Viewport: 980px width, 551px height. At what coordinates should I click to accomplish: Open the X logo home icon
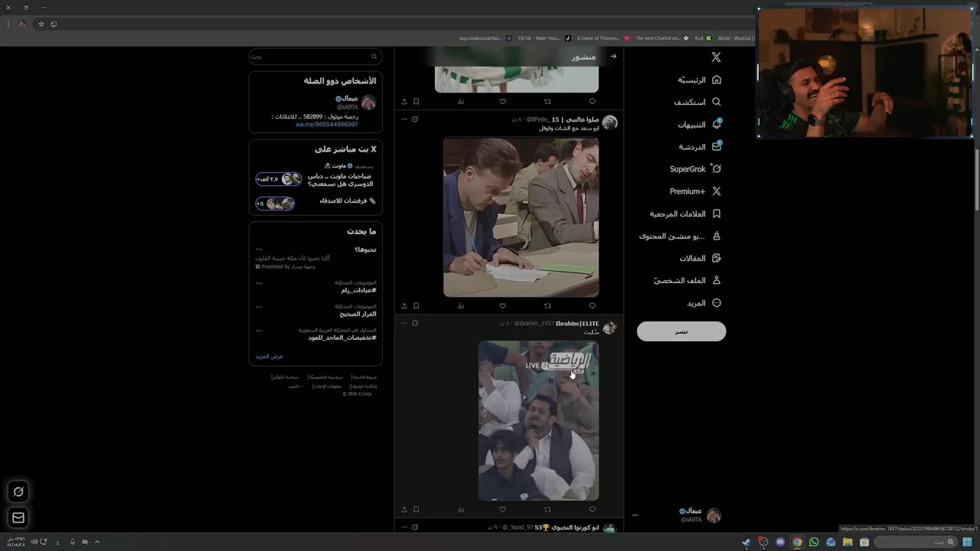[x=716, y=57]
